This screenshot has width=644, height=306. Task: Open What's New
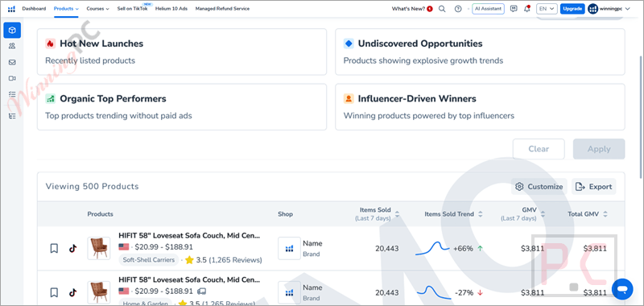point(412,9)
